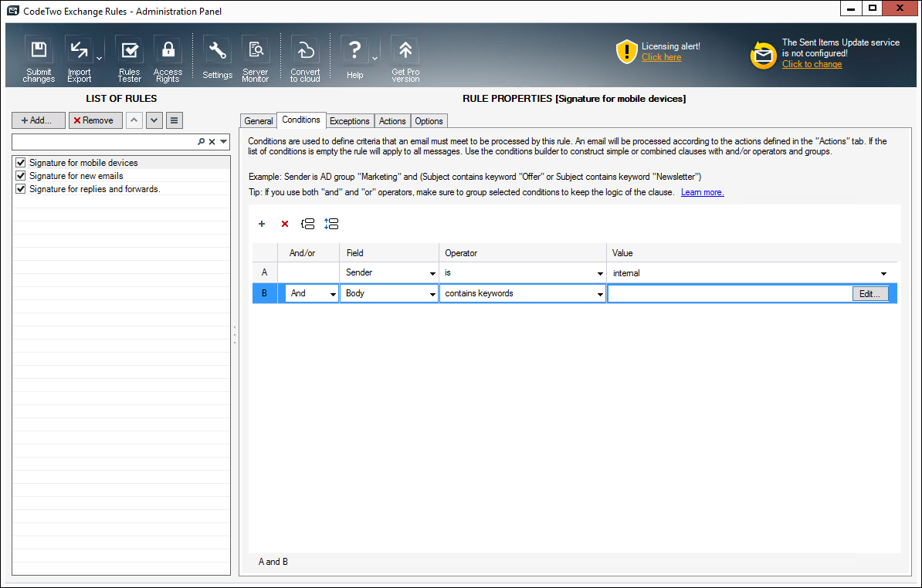
Task: Follow the Click to change link
Action: point(812,64)
